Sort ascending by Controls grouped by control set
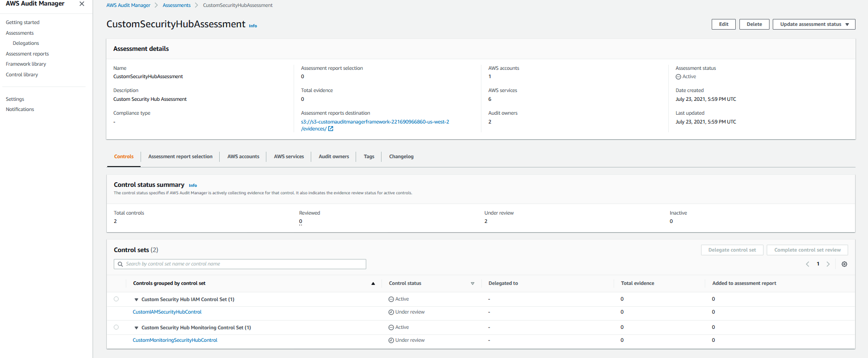 point(373,284)
